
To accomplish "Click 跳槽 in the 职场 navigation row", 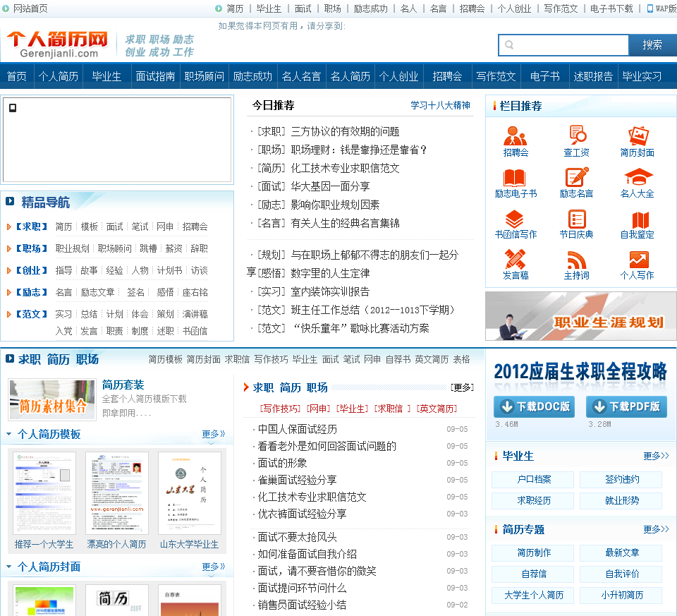I will coord(148,248).
